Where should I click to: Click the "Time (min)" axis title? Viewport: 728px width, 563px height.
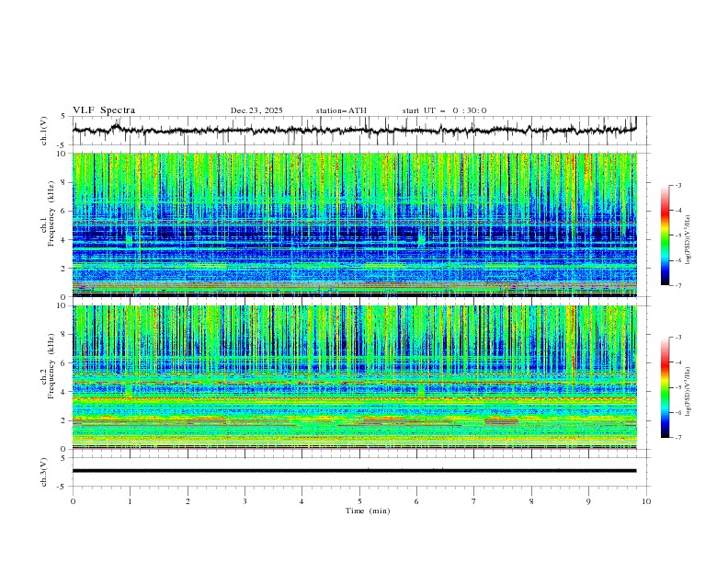[x=368, y=511]
